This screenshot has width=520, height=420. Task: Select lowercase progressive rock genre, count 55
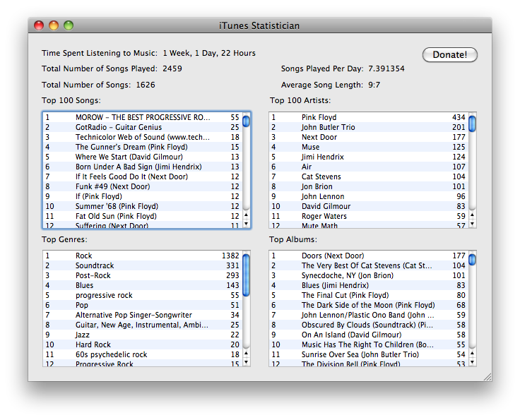143,296
